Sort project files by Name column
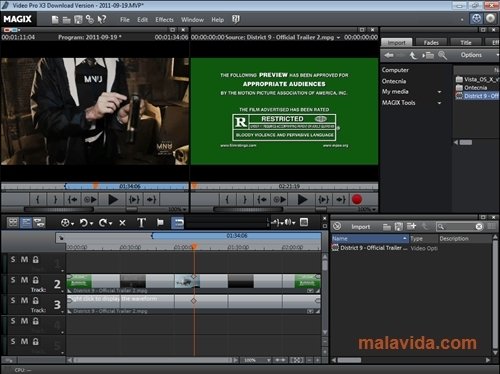Screen dimensions: 500x374 point(370,239)
